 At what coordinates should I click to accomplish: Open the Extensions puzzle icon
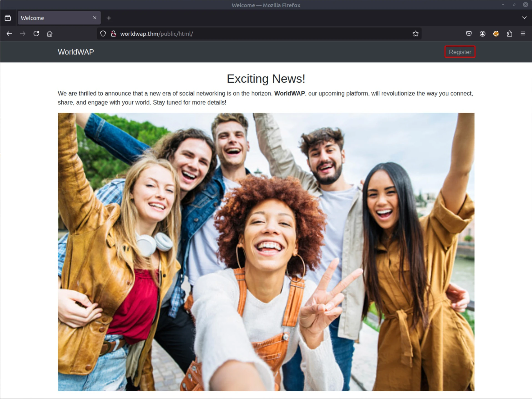[x=509, y=34]
